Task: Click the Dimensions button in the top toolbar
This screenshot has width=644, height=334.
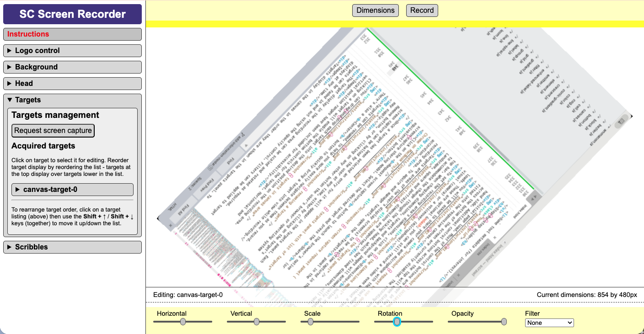Action: click(x=375, y=10)
